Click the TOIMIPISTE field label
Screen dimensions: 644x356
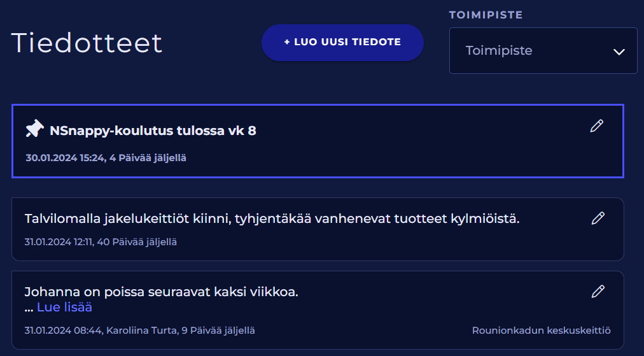486,15
